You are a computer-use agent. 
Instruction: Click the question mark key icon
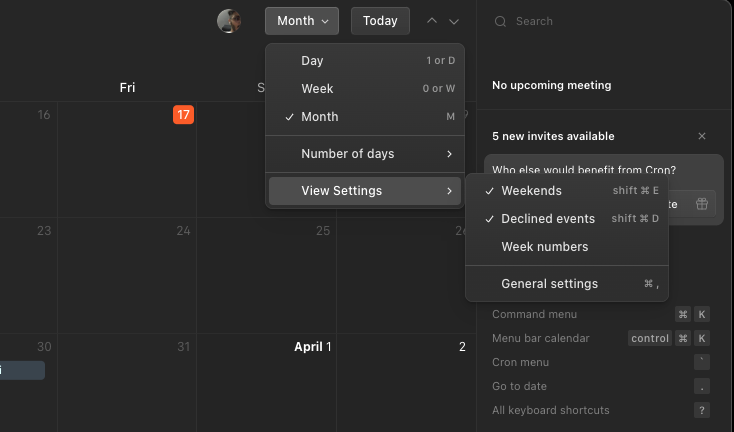[x=702, y=410]
